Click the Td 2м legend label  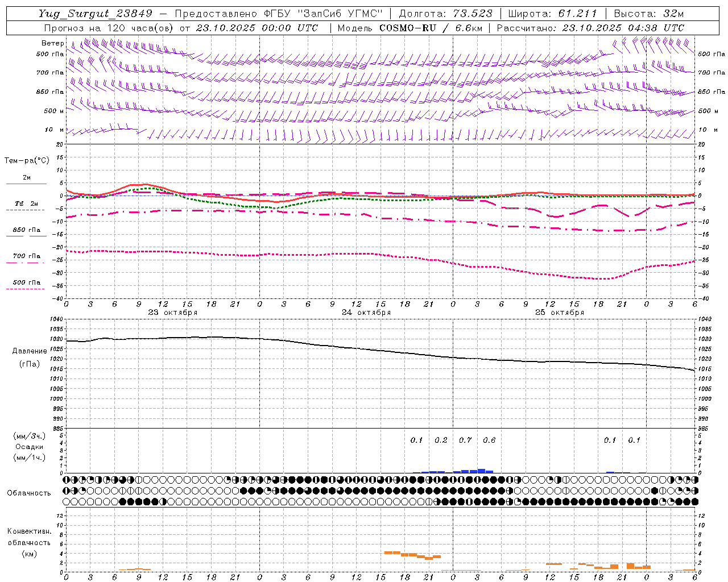click(27, 203)
